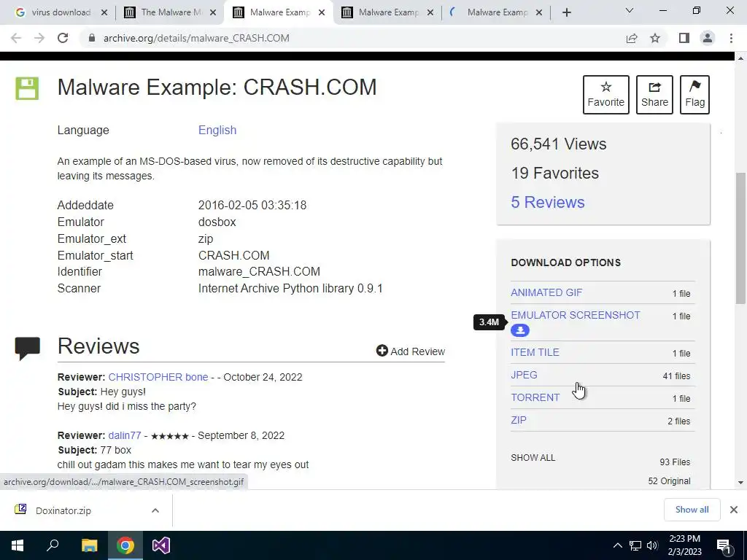Open the browser side panel

tap(684, 38)
